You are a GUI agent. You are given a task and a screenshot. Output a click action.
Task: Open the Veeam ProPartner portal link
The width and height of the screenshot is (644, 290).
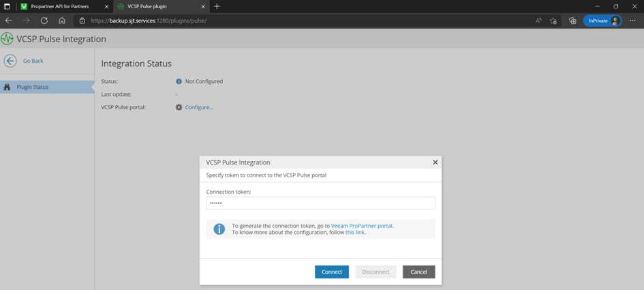362,226
